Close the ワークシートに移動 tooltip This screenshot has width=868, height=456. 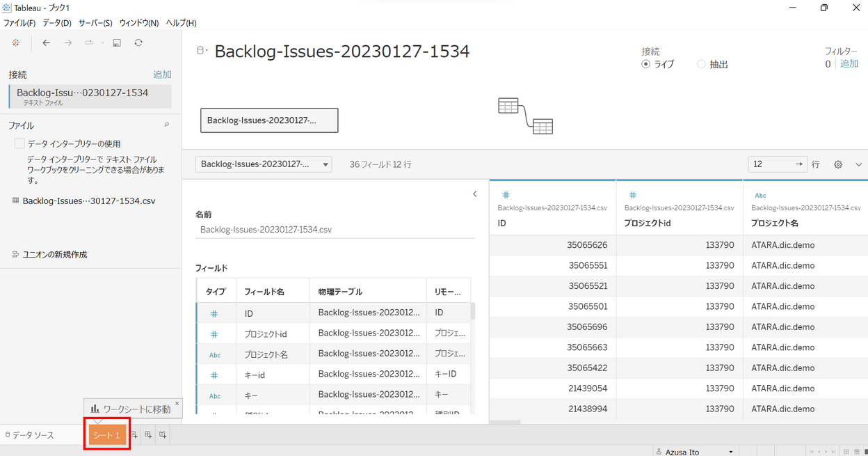coord(177,403)
